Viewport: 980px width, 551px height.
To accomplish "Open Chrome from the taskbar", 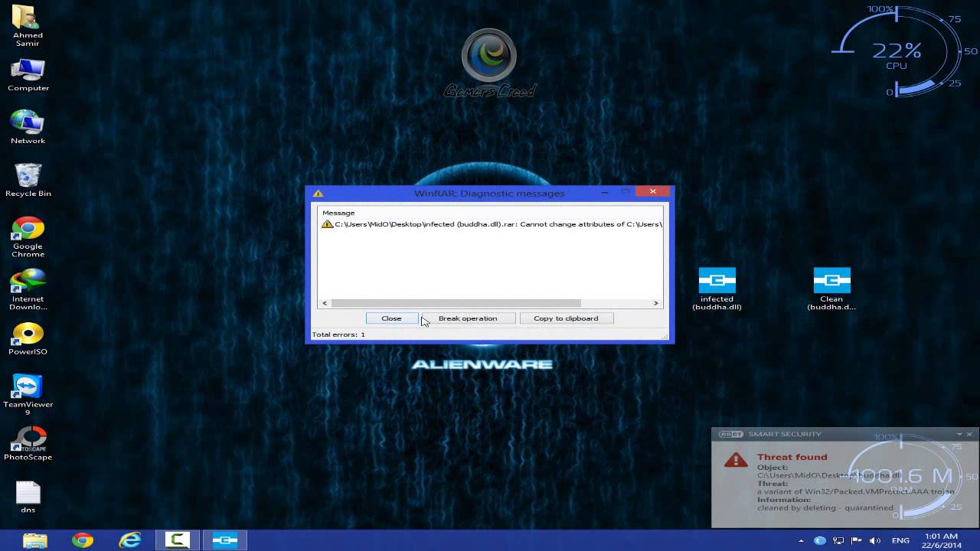I will click(x=83, y=540).
